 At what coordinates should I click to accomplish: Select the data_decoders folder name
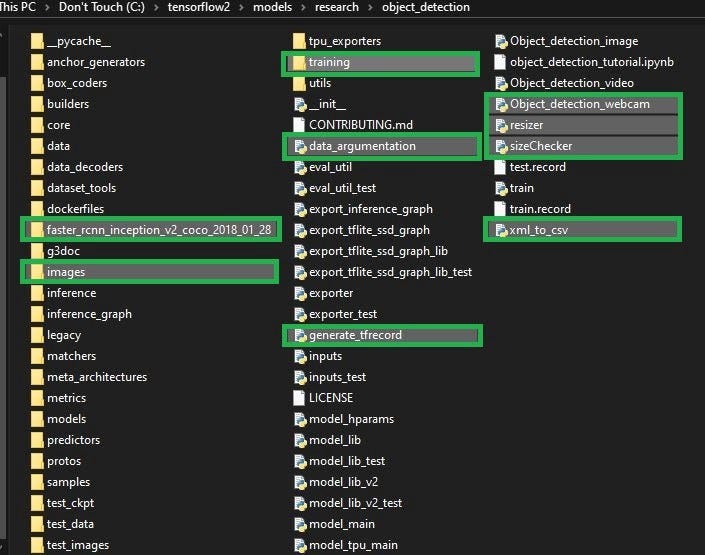pyautogui.click(x=85, y=167)
